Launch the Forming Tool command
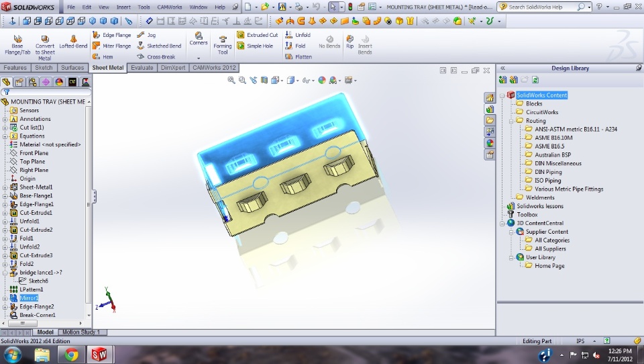This screenshot has width=644, height=364. coord(223,45)
